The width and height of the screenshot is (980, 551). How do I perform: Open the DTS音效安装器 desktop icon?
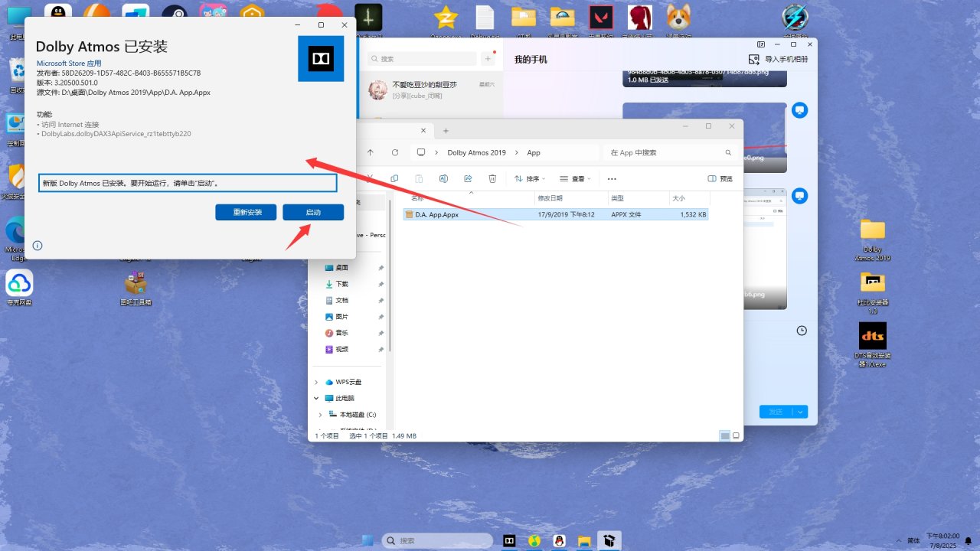coord(873,345)
